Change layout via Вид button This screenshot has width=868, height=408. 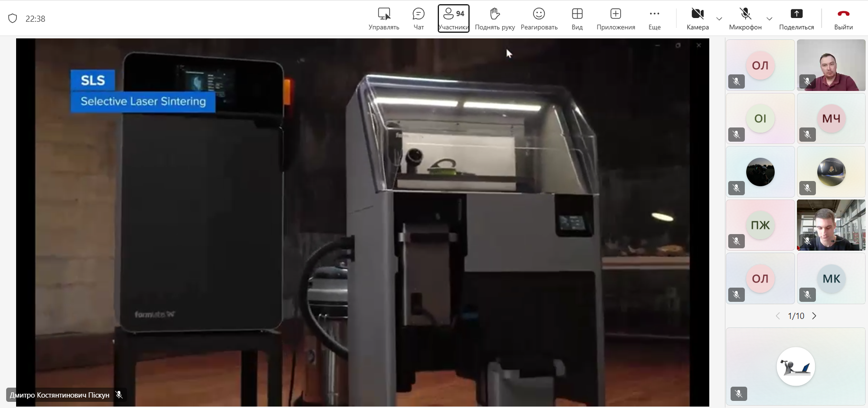(x=577, y=18)
